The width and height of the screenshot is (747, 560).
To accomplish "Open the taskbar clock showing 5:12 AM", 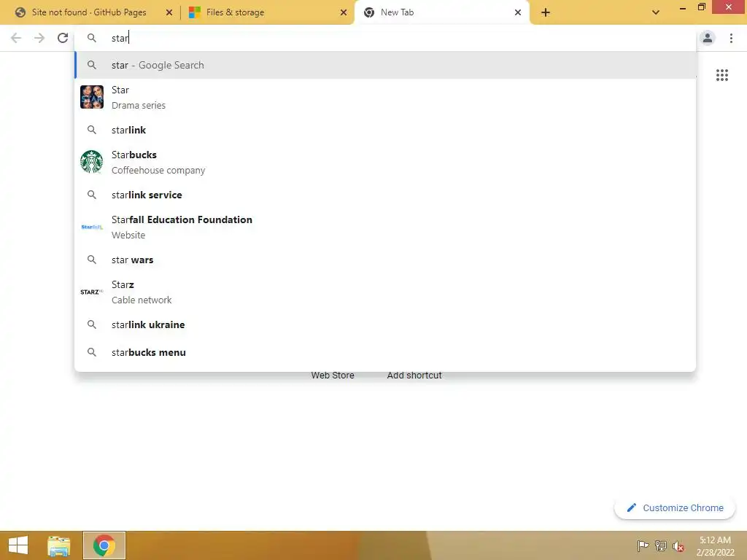I will pos(715,546).
